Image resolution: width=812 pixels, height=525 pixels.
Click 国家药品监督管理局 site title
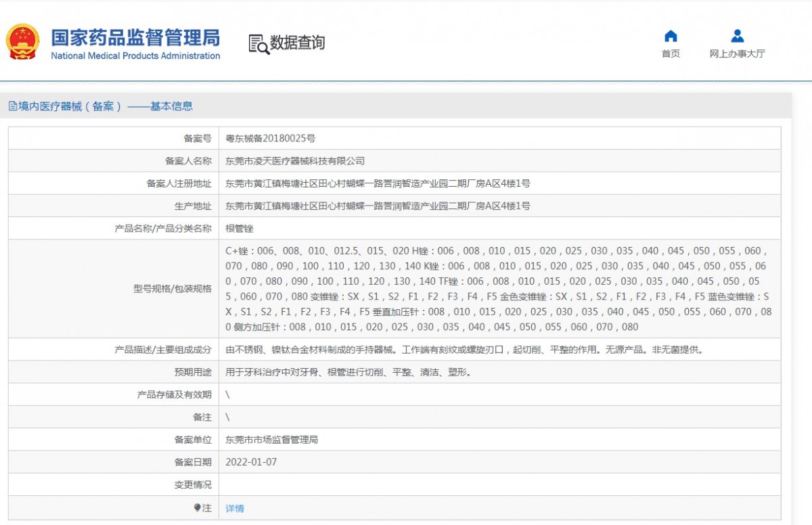pyautogui.click(x=135, y=37)
